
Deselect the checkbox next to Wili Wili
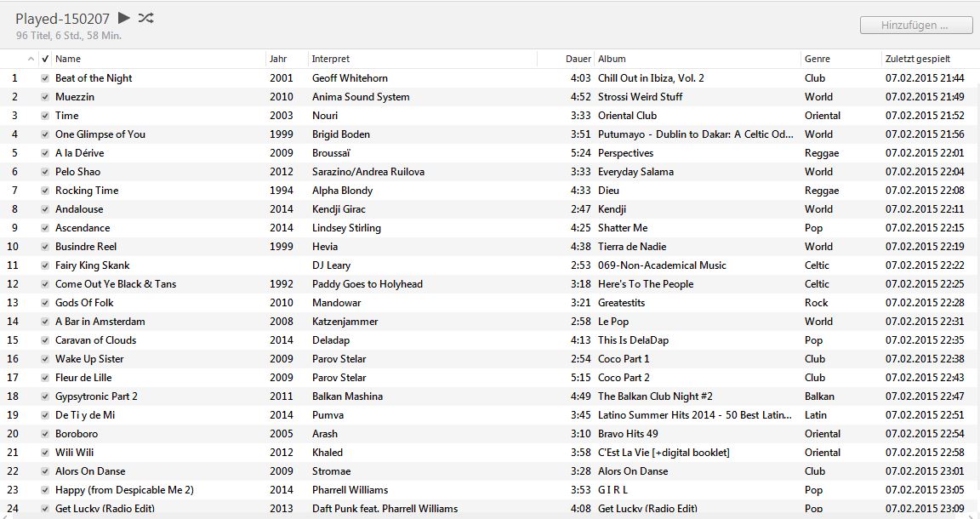point(45,452)
